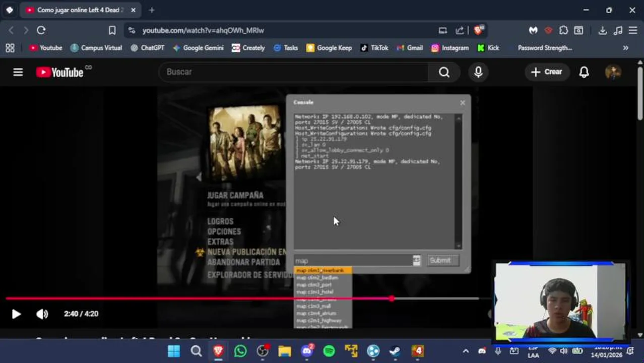Open the browser main menu icon
The image size is (644, 363).
point(633,30)
